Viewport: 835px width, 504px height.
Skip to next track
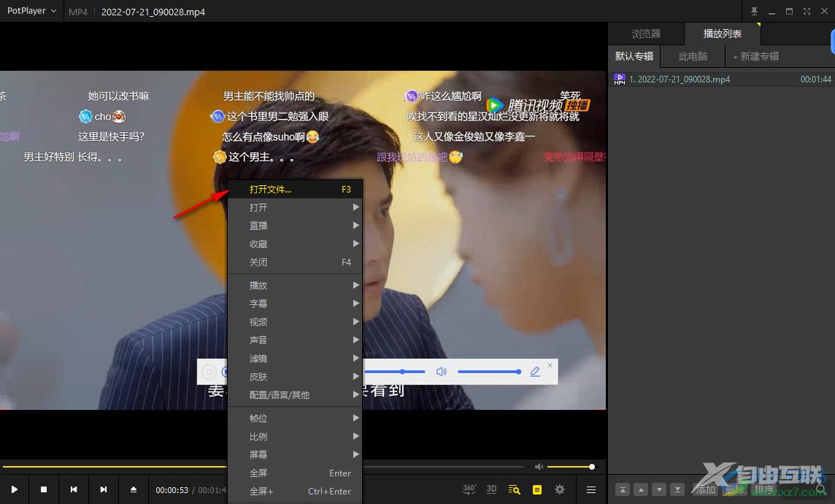tap(104, 489)
